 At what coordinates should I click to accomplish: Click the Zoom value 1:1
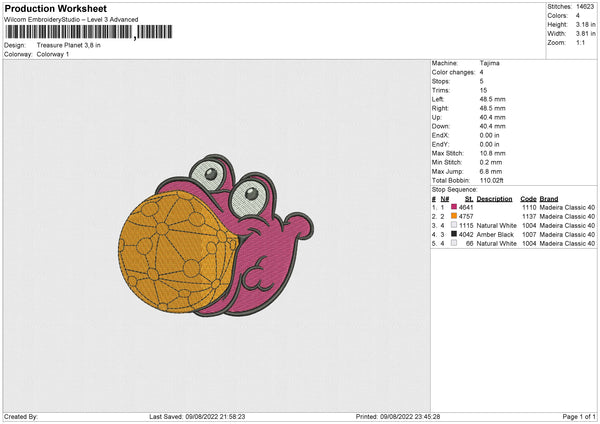click(x=580, y=42)
